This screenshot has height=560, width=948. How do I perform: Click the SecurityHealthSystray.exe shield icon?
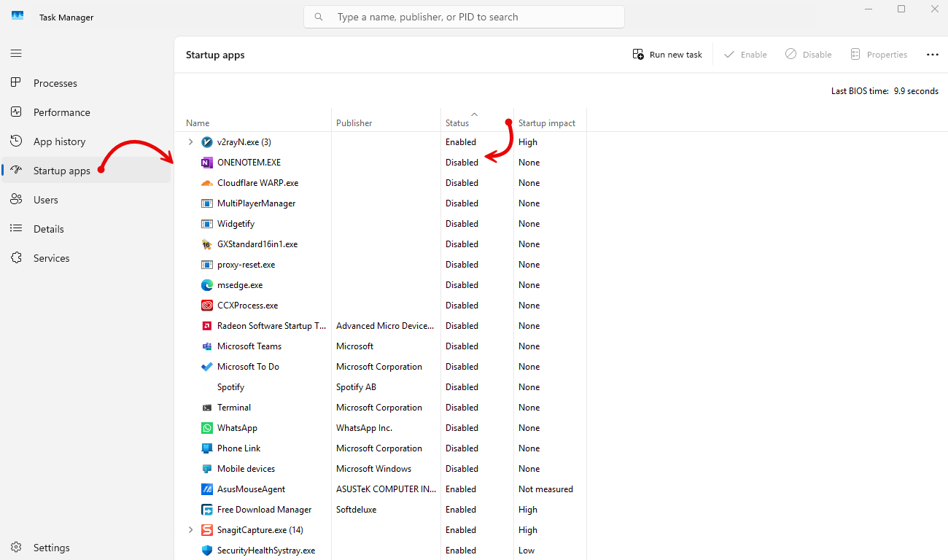click(x=206, y=551)
